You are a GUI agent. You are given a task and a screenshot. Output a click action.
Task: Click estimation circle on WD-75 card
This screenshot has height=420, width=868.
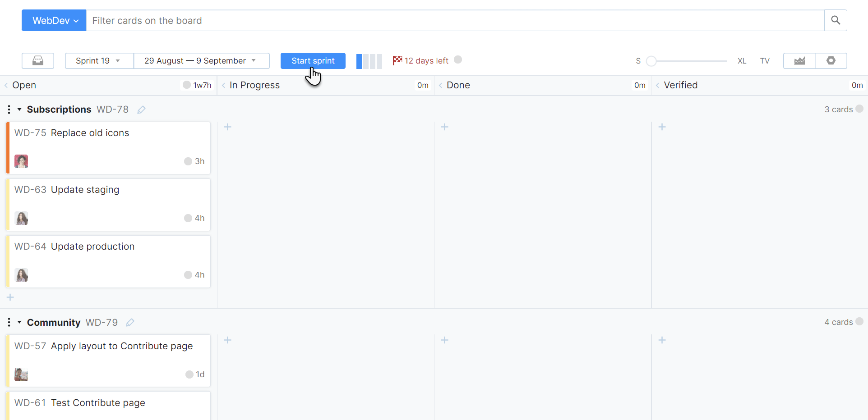coord(188,161)
